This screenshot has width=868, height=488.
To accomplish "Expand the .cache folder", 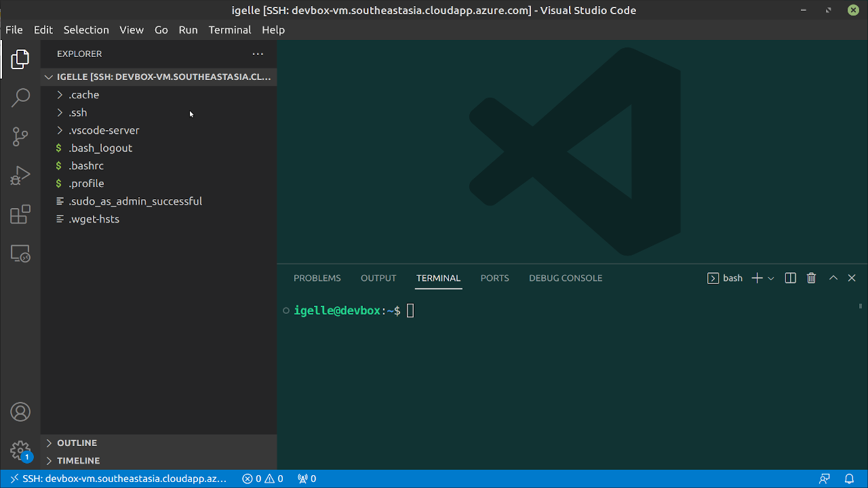I will click(x=159, y=95).
